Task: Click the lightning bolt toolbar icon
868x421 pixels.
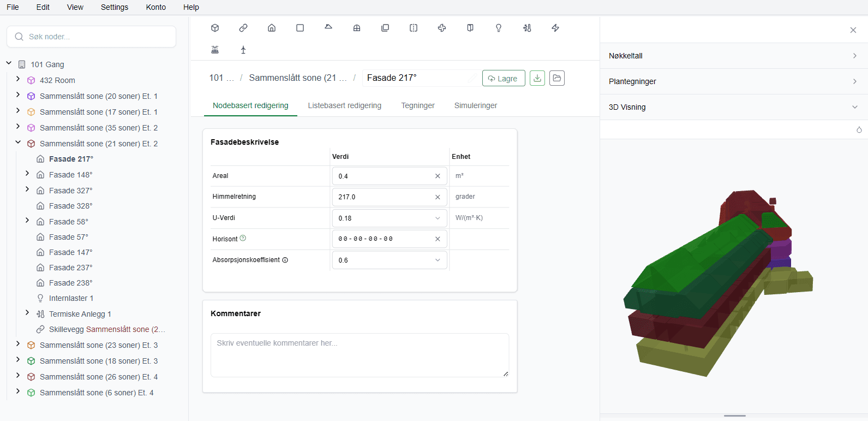Action: coord(555,28)
